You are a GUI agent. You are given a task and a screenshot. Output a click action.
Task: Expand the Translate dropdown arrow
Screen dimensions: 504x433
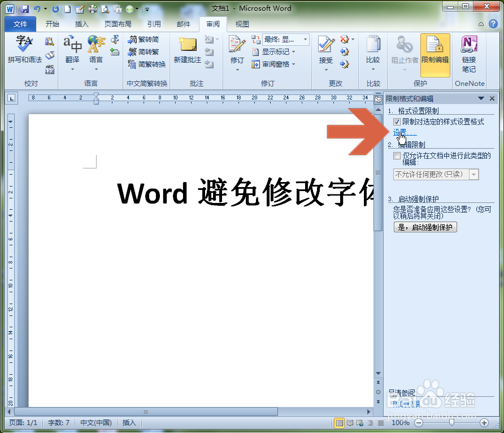coord(72,70)
